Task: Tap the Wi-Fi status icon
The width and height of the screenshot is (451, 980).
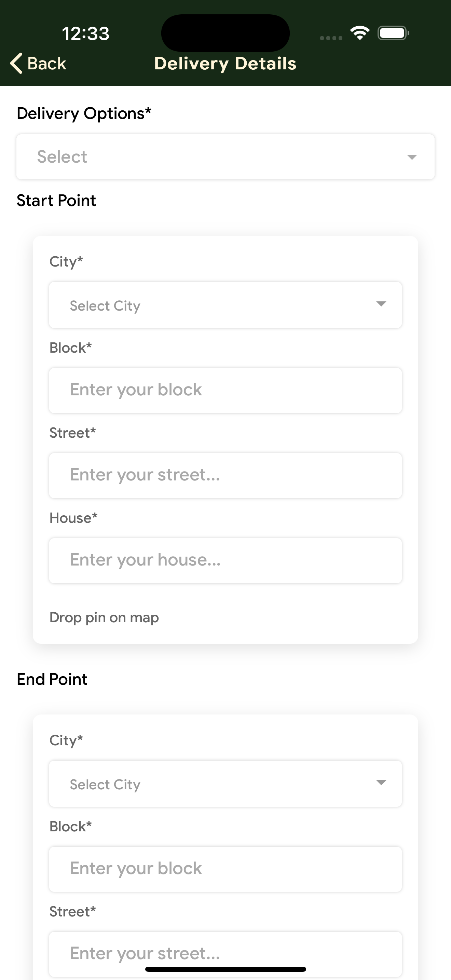Action: click(360, 33)
